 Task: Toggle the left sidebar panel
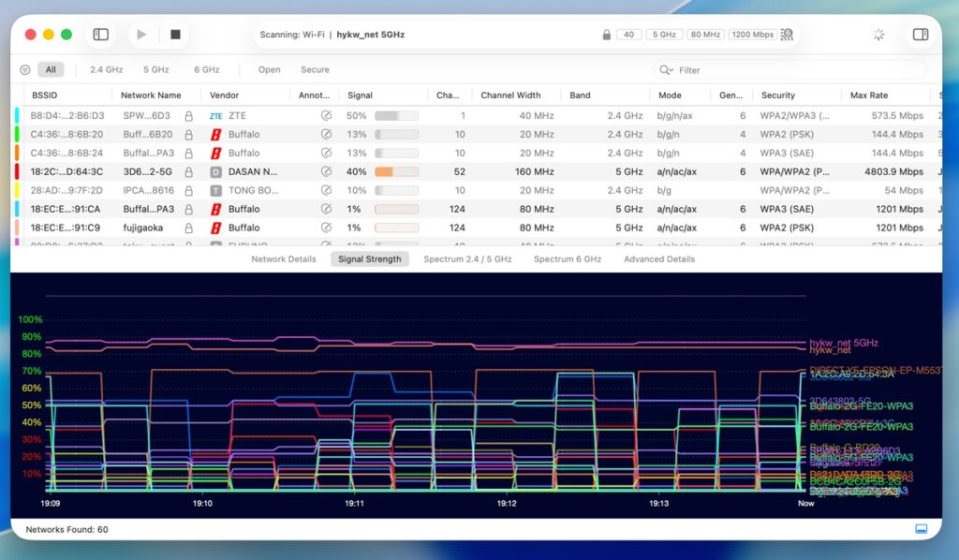(100, 35)
